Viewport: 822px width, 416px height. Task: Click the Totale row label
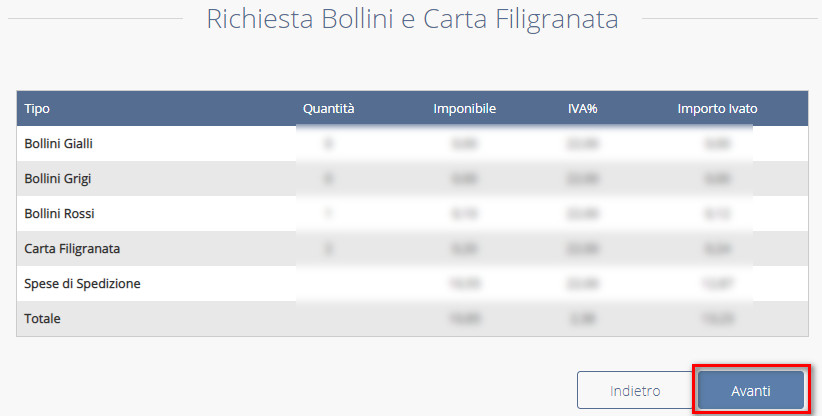click(x=43, y=318)
